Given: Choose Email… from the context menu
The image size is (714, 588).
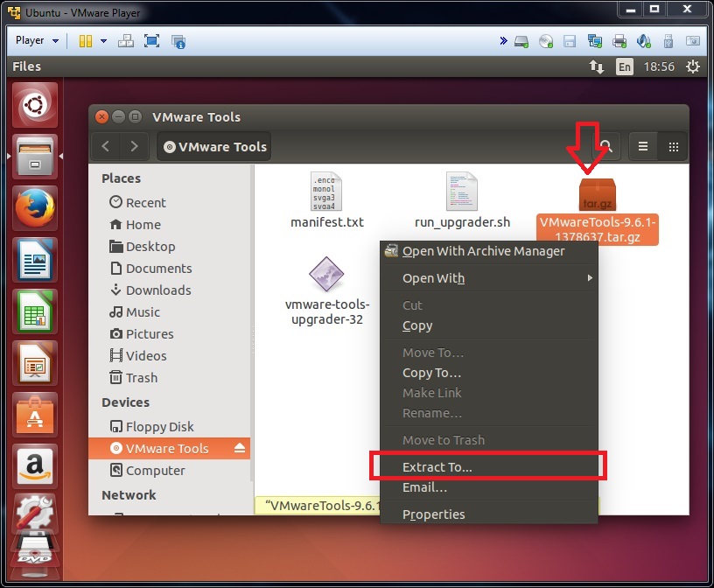Looking at the screenshot, I should tap(489, 487).
